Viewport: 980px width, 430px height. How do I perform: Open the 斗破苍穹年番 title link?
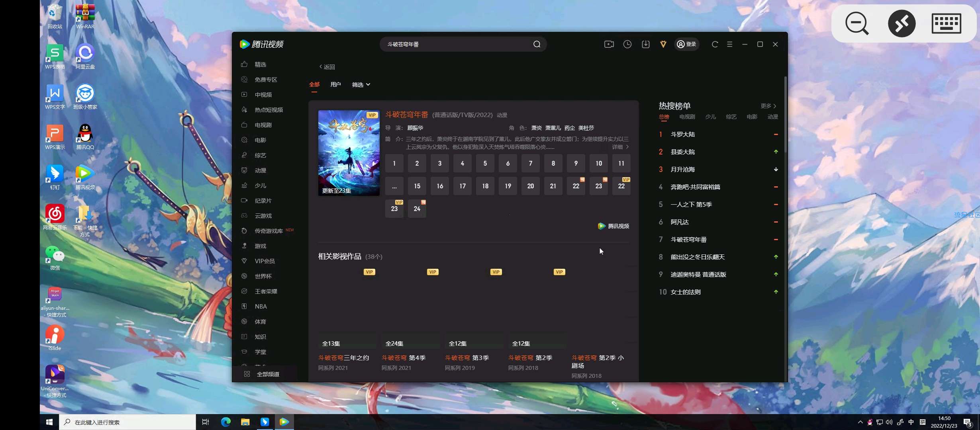click(407, 115)
